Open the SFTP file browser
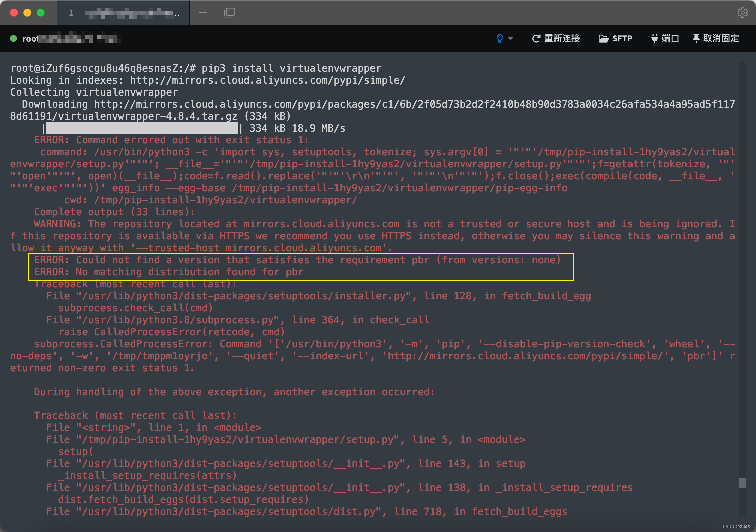Screen dimensions: 756x532 click(x=615, y=38)
